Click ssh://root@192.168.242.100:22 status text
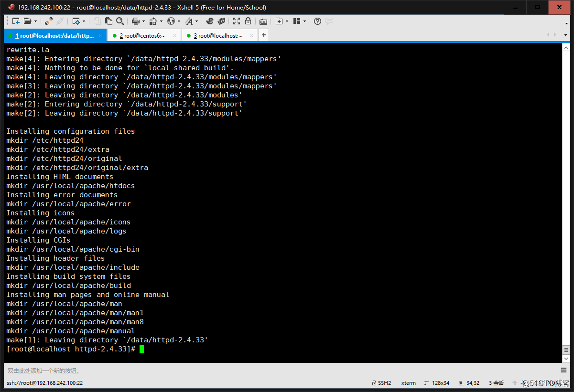The image size is (574, 392). point(44,383)
